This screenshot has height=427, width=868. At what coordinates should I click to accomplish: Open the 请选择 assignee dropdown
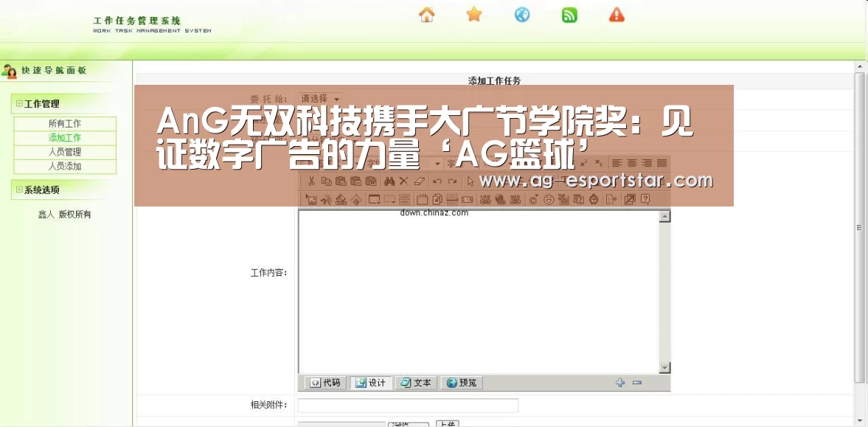pyautogui.click(x=320, y=99)
